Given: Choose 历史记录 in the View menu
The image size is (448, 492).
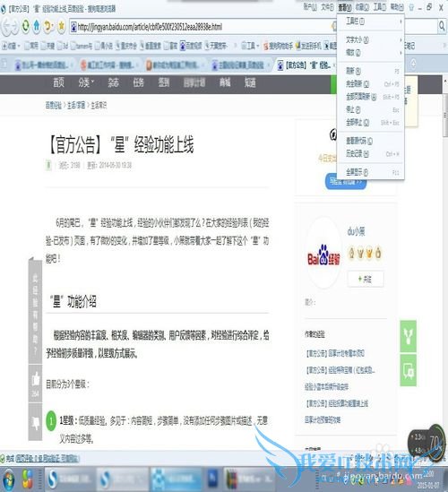Looking at the screenshot, I should pyautogui.click(x=371, y=154).
